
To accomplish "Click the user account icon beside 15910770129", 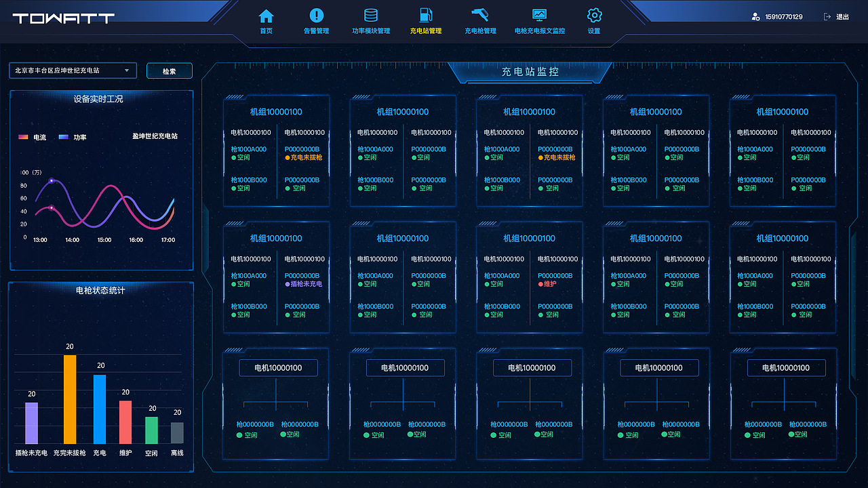I will tap(755, 15).
